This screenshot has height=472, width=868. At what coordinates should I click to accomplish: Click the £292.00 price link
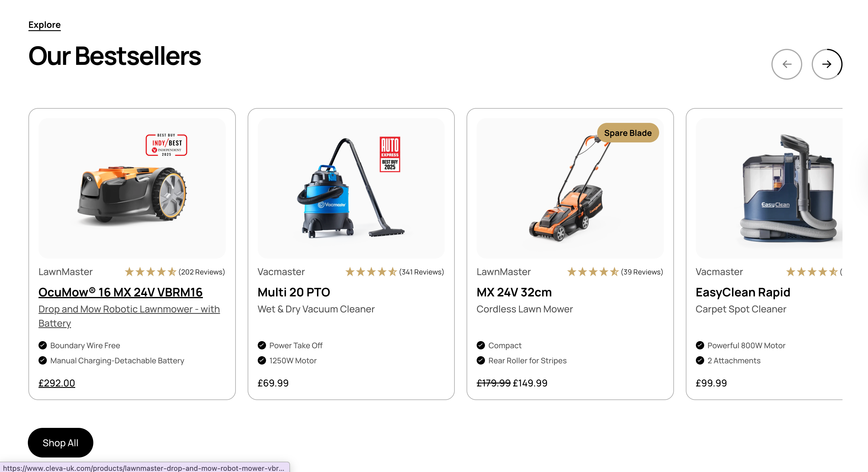[x=57, y=383]
